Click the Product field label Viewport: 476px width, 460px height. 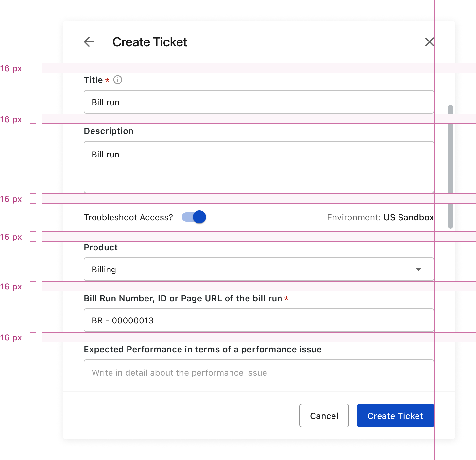pyautogui.click(x=101, y=247)
